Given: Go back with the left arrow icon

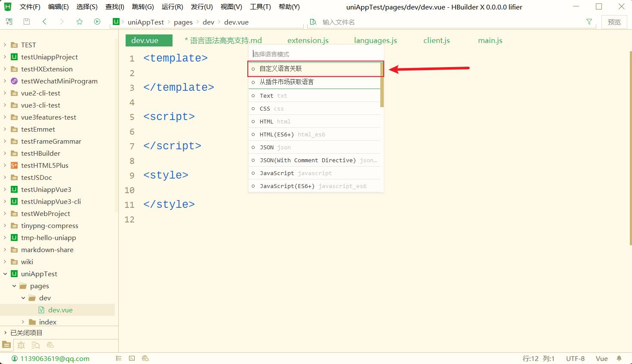Looking at the screenshot, I should click(44, 22).
